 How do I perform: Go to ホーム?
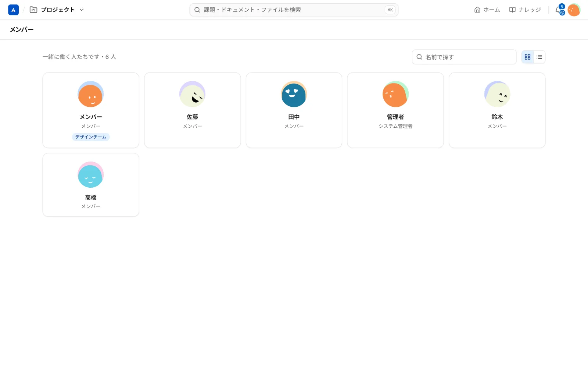coord(487,10)
